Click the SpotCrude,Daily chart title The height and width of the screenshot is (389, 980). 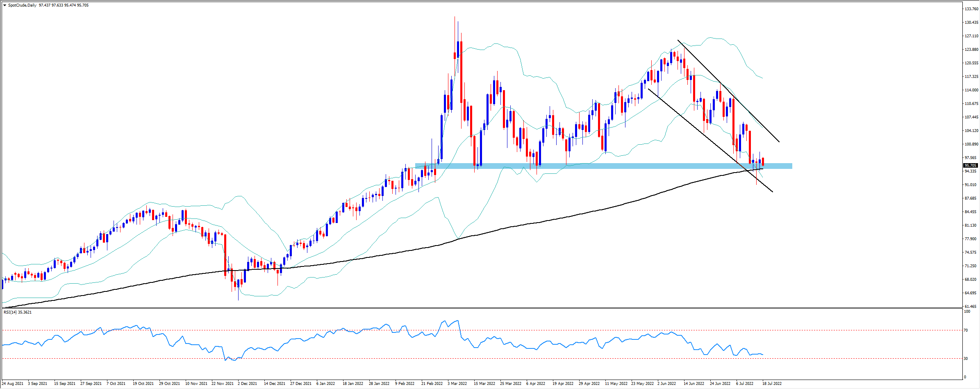22,5
